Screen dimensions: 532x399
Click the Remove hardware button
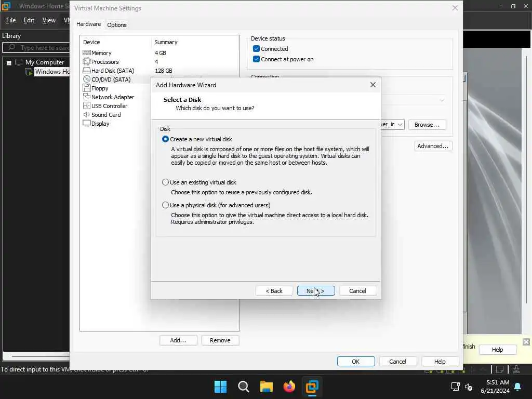220,340
